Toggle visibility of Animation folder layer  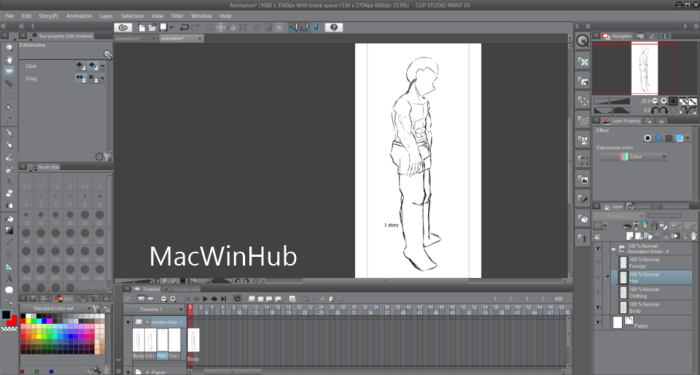click(x=598, y=249)
